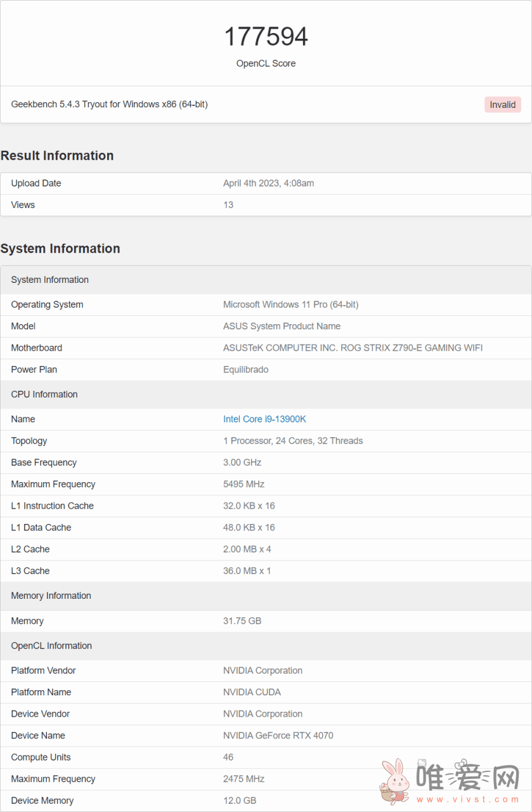Click the Compute Units row label

[x=41, y=757]
